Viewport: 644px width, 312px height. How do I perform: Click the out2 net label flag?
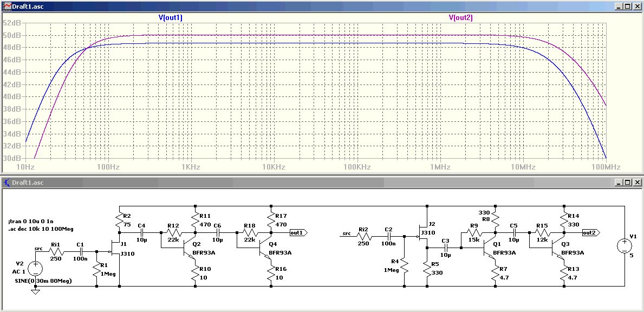(x=590, y=232)
